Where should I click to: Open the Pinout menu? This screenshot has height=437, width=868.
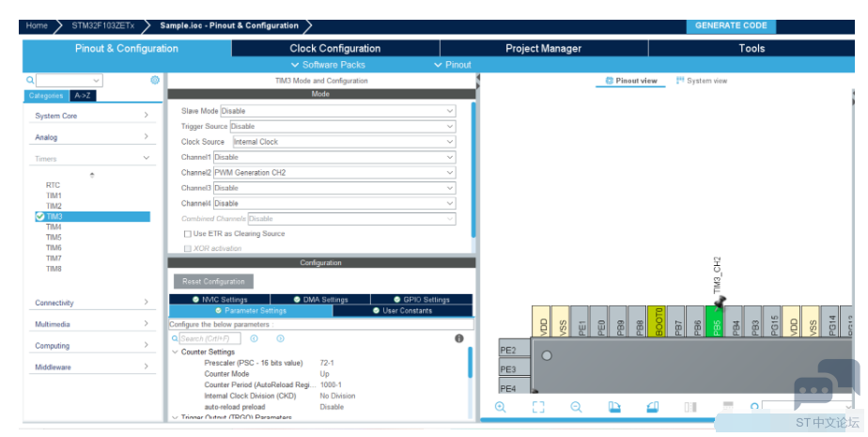pos(453,65)
